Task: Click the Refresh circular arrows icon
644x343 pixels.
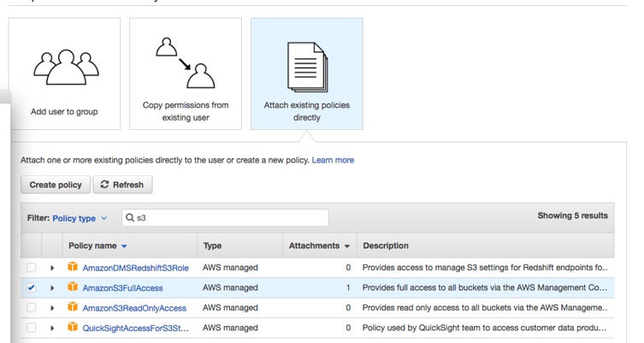Action: tap(104, 185)
